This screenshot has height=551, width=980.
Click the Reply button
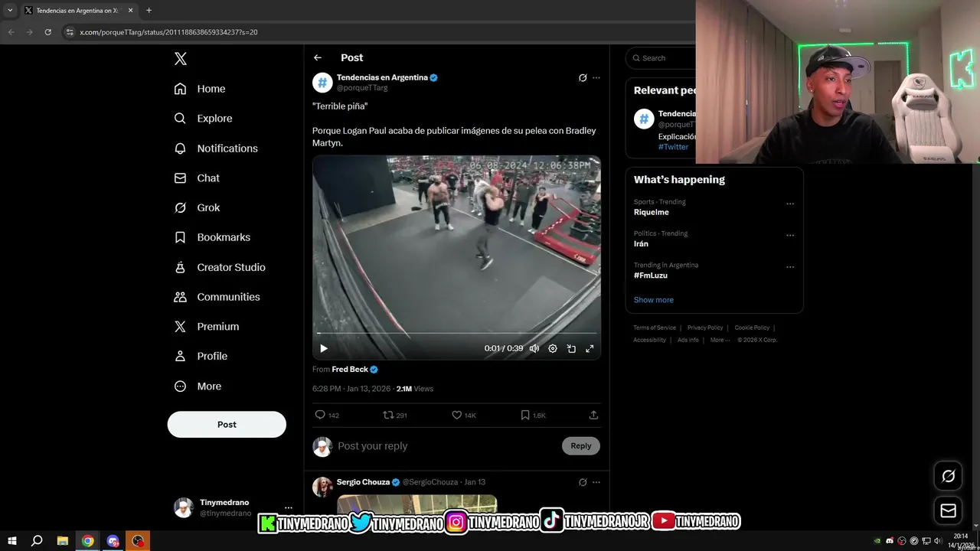(x=581, y=446)
